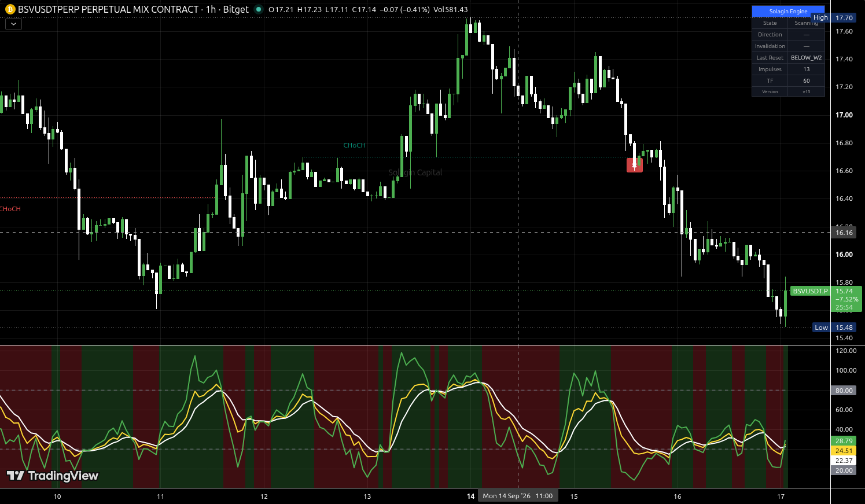Click the yellow 24.51 indicator value label
The width and height of the screenshot is (865, 504).
click(x=844, y=451)
